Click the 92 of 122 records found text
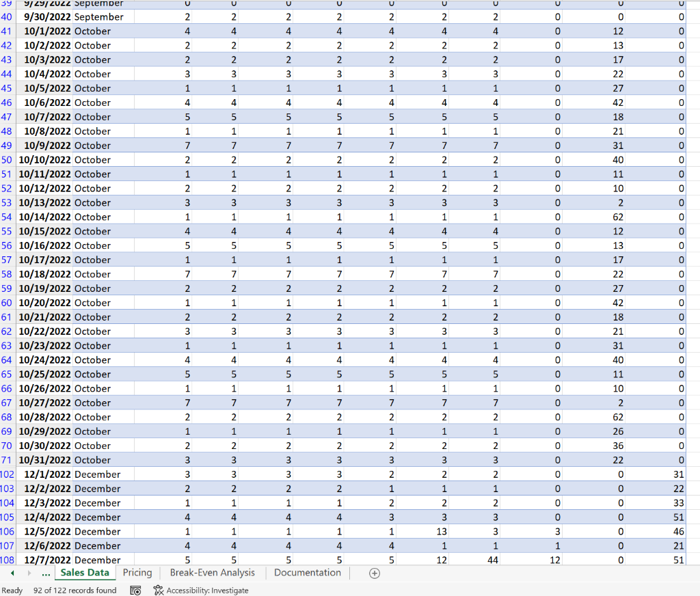The image size is (700, 596). point(75,591)
